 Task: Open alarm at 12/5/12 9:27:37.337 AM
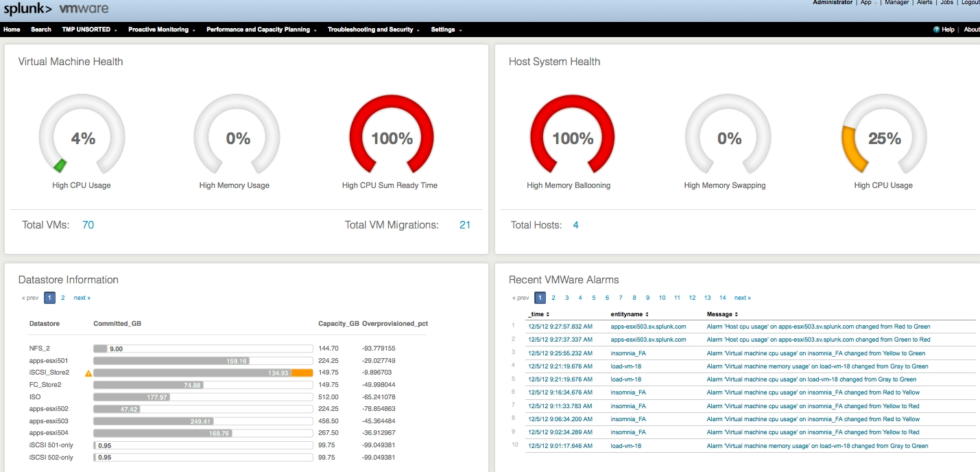[x=560, y=340]
